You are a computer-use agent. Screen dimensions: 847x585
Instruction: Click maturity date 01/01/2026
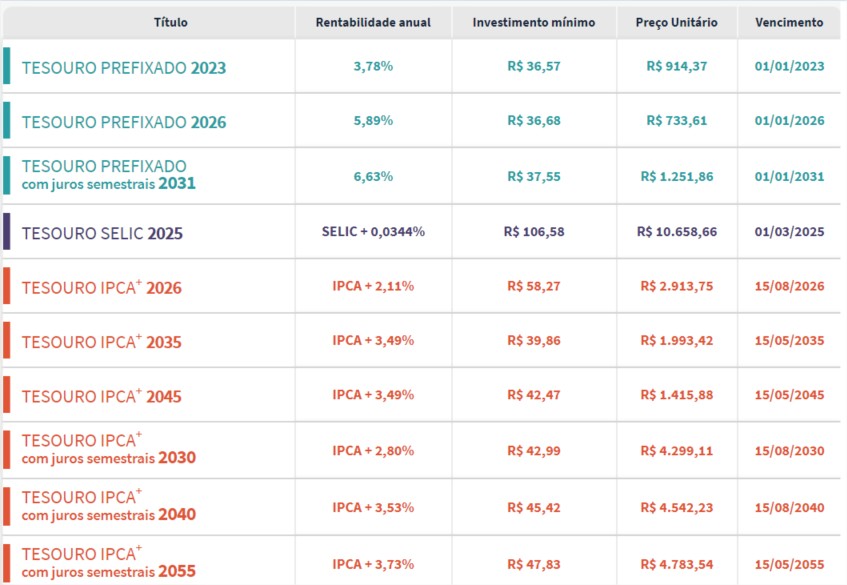coord(789,120)
